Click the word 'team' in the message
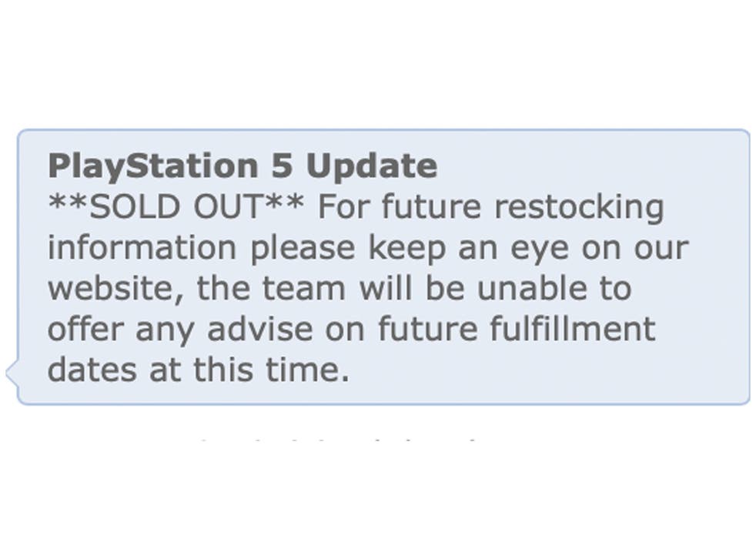756x559 pixels. click(303, 289)
